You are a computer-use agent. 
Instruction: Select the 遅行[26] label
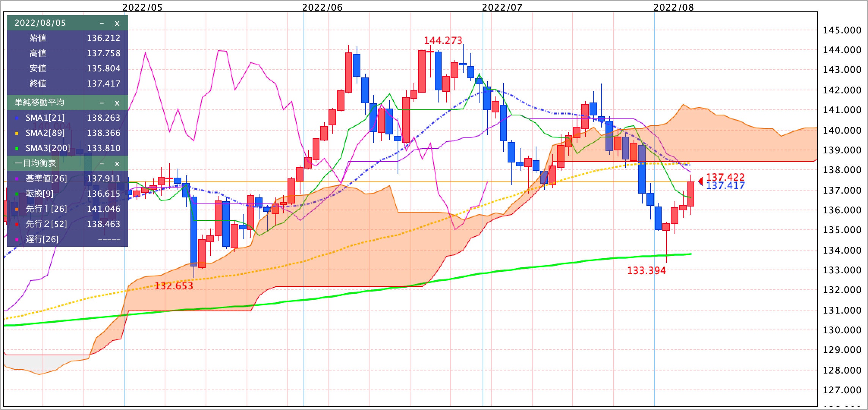tap(42, 240)
